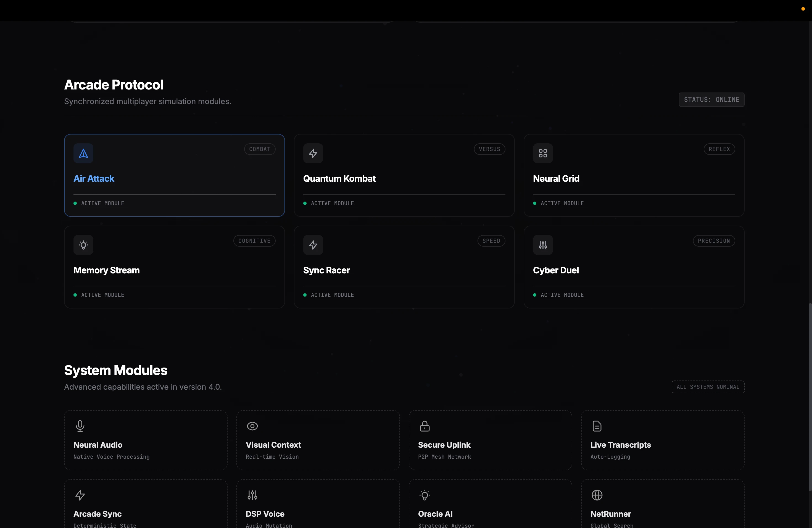812x528 pixels.
Task: Click the STATUS: ONLINE badge
Action: [711, 100]
